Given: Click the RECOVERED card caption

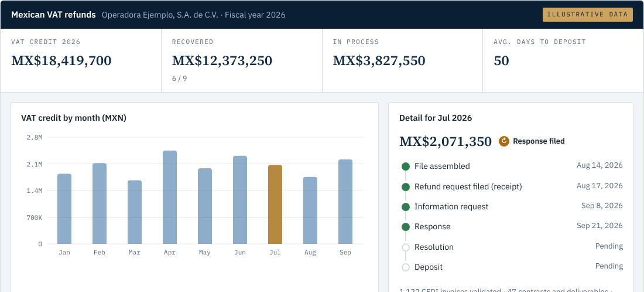Looking at the screenshot, I should (x=193, y=42).
